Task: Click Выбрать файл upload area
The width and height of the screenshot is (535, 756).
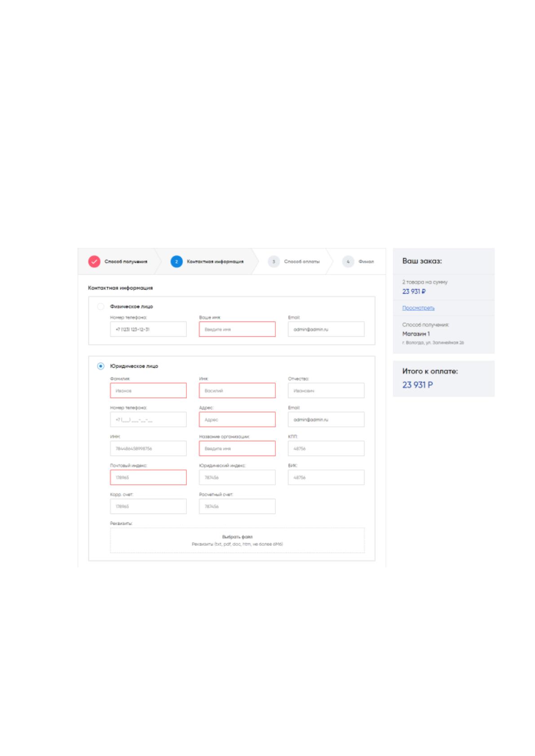Action: coord(237,541)
